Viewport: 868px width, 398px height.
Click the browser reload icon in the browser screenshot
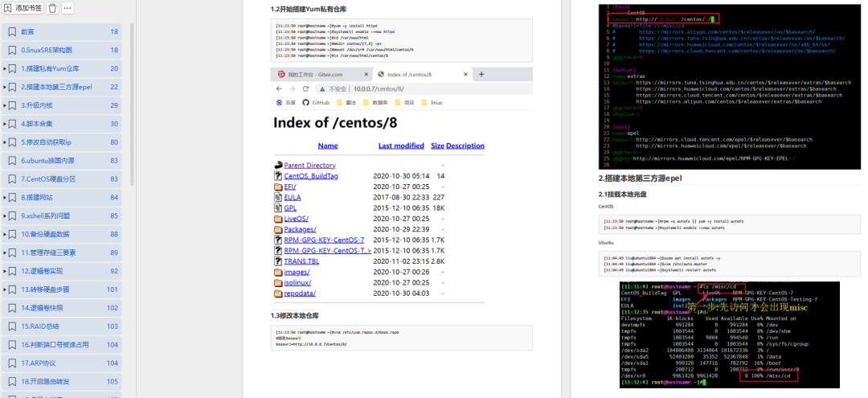(305, 88)
